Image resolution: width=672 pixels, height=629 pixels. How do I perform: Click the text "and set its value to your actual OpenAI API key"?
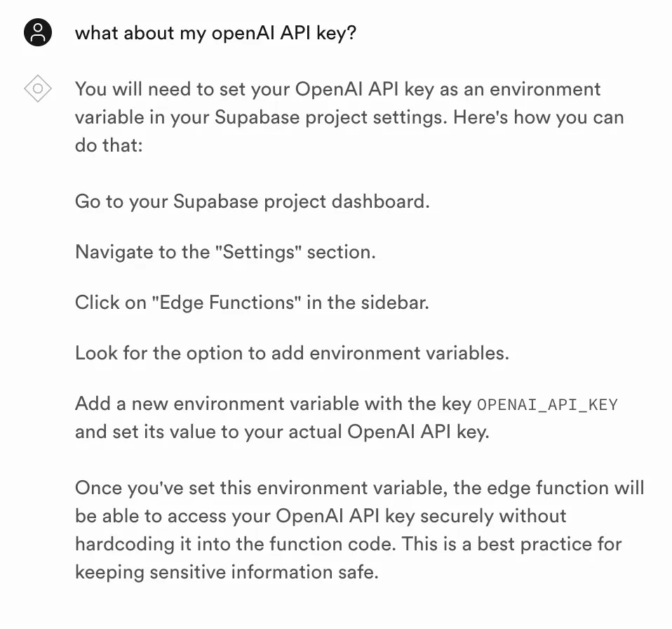click(281, 432)
